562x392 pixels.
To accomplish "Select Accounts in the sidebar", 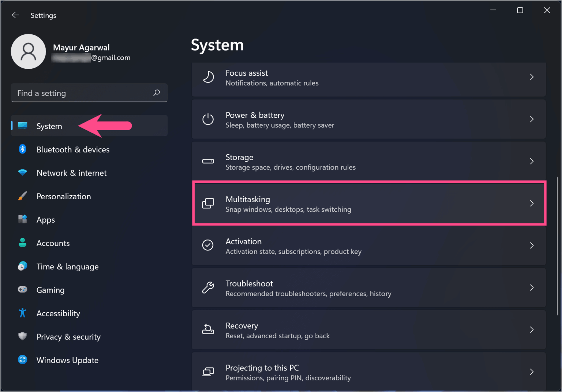I will tap(53, 243).
